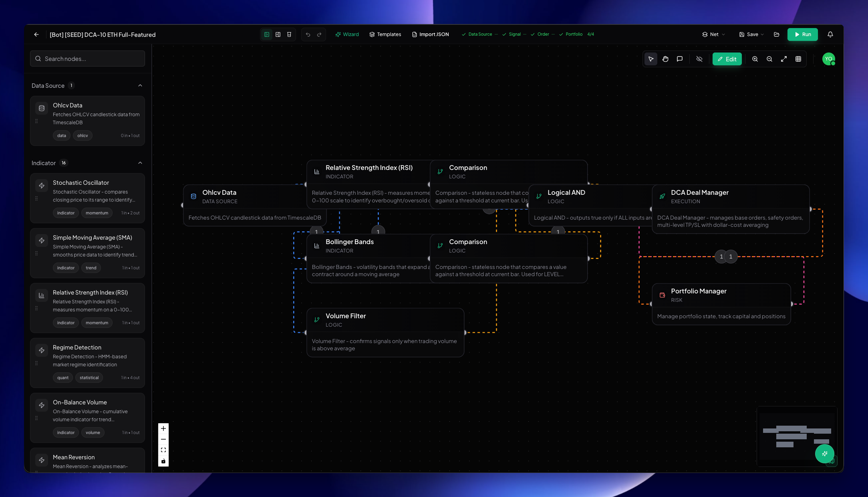Fit canvas with the expand arrows icon

point(784,59)
